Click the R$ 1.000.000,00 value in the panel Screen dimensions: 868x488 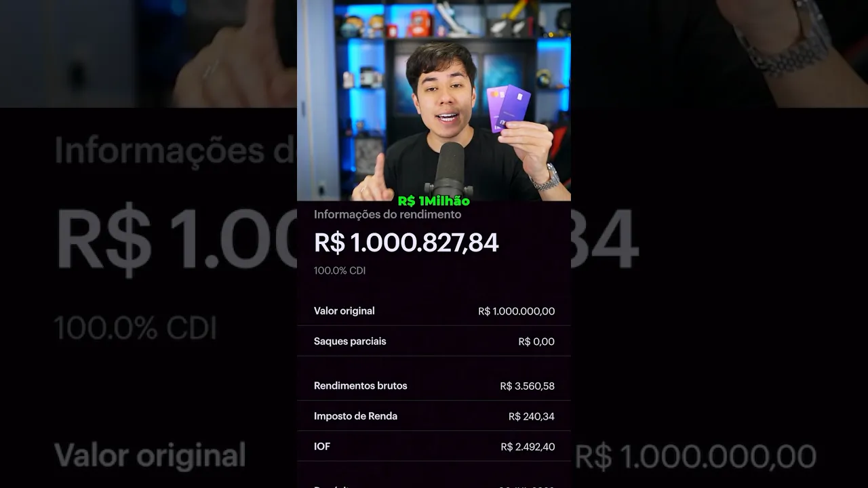click(516, 311)
